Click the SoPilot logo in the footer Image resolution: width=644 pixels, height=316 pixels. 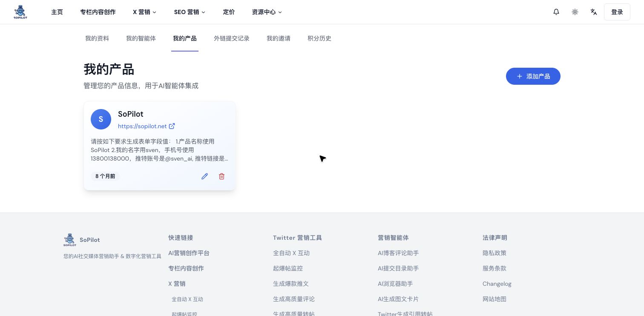pos(70,240)
